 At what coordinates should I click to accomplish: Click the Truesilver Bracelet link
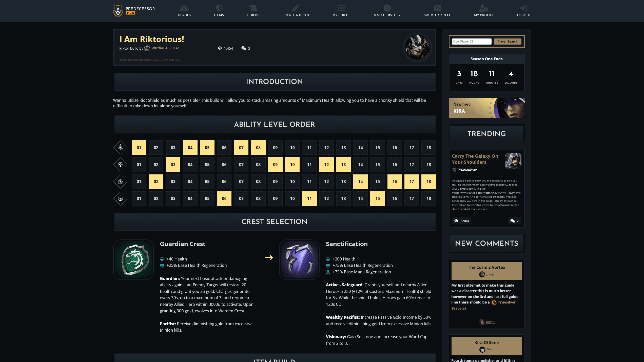pos(483,305)
